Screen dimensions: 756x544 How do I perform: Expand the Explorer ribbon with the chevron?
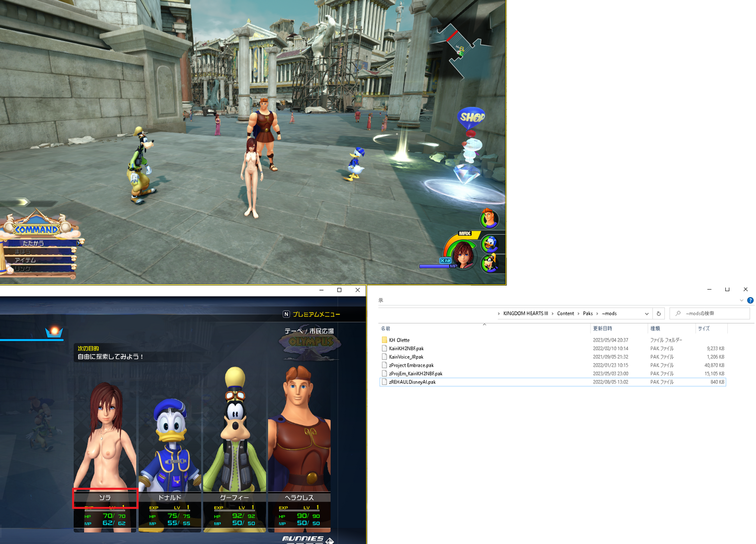741,300
